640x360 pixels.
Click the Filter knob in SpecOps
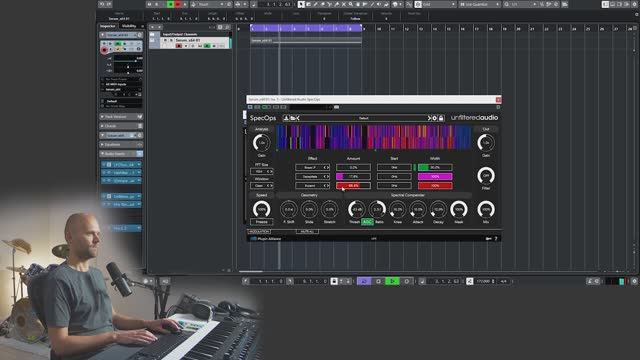pyautogui.click(x=486, y=176)
